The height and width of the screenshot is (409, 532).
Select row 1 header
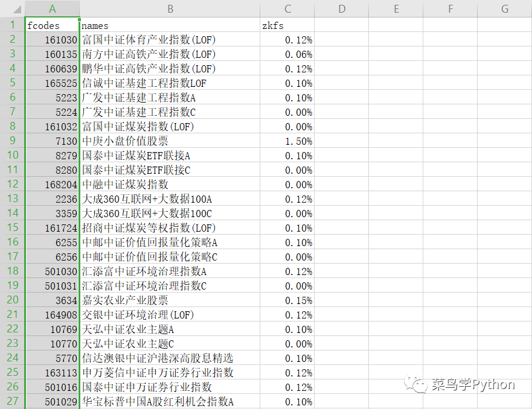(13, 25)
